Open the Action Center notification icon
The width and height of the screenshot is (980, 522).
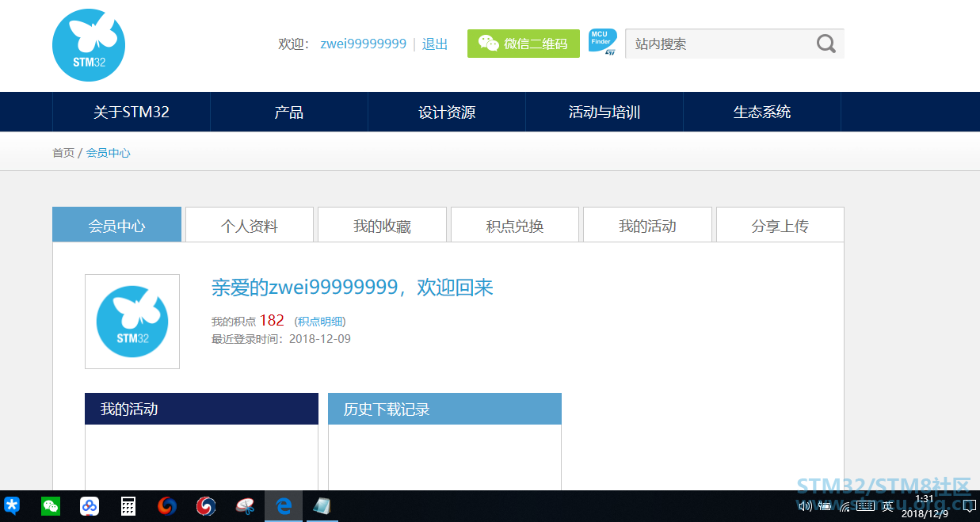[x=968, y=506]
